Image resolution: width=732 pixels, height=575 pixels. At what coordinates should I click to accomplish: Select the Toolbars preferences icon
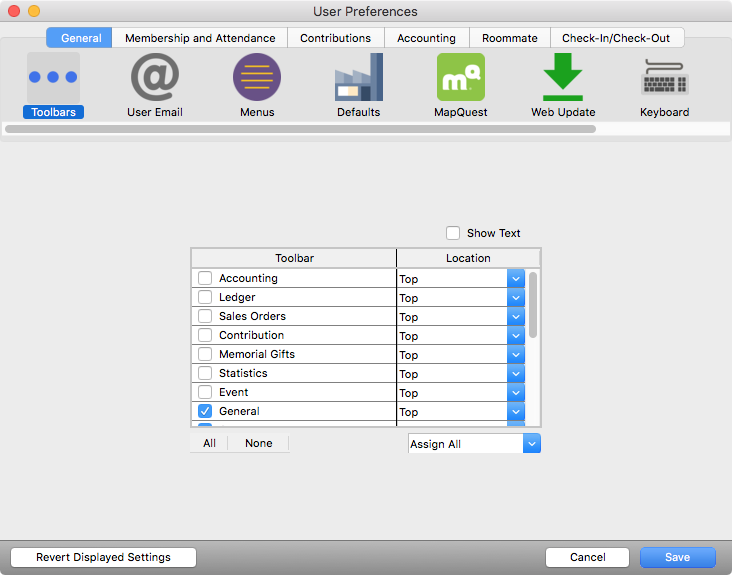pos(53,78)
